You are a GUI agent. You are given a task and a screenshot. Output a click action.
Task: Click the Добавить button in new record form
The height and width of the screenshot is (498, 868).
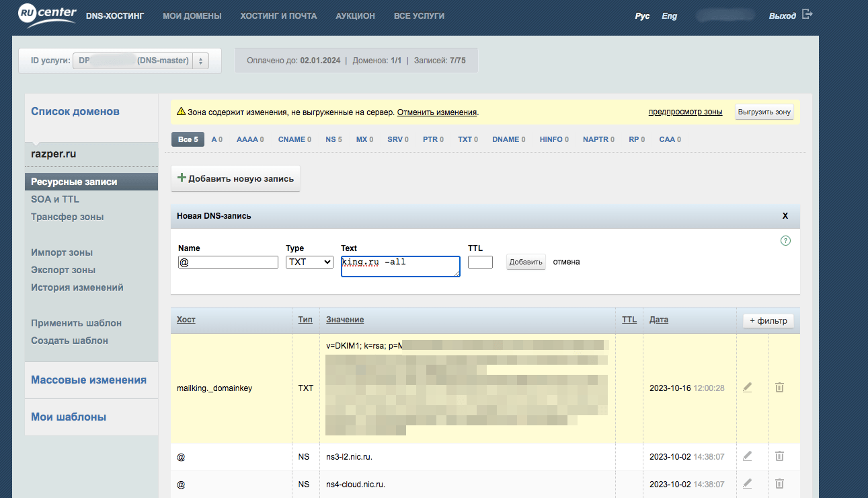[526, 262]
